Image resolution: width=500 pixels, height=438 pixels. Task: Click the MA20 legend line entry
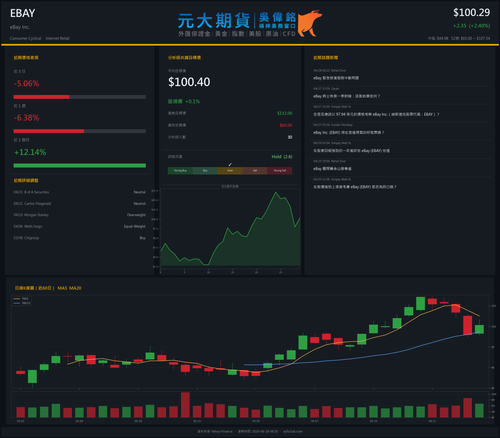point(22,303)
